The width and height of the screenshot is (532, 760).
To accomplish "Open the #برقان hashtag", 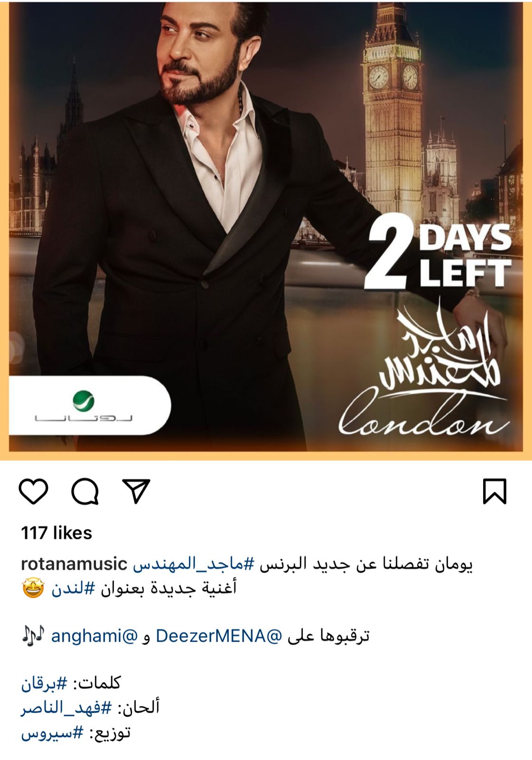I will [x=44, y=684].
